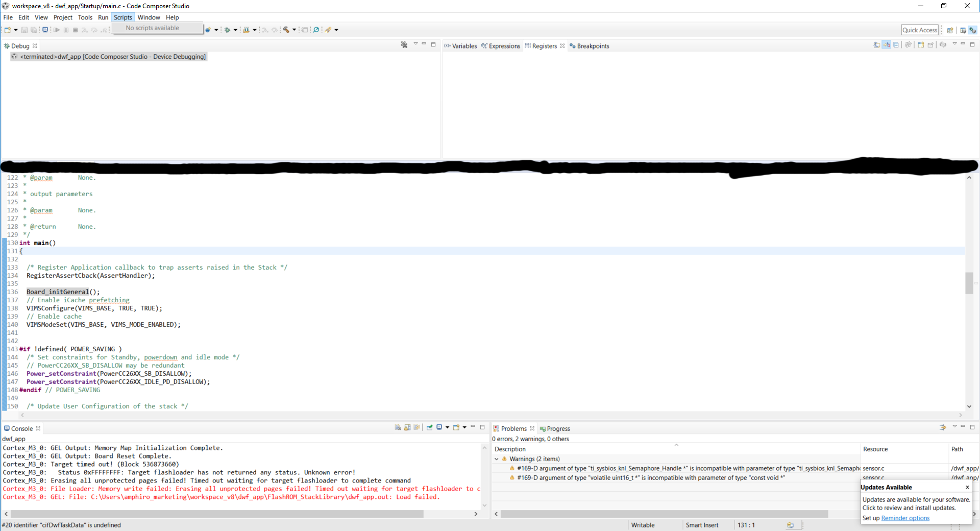
Task: Toggle word wrap in Console output
Action: click(417, 428)
